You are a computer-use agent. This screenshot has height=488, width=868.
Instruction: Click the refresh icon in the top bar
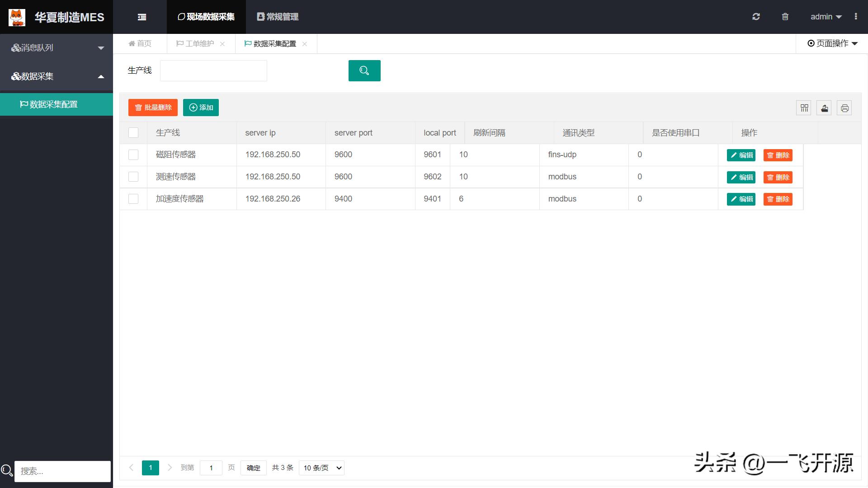pos(755,17)
